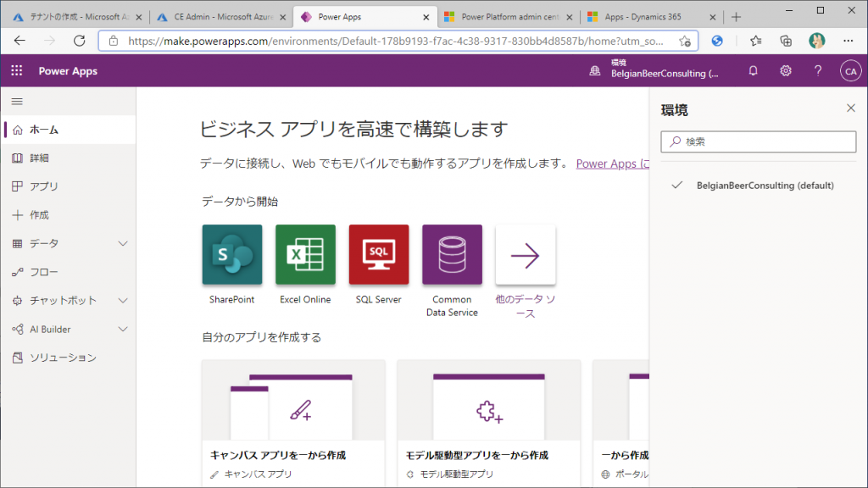Expand the AI Builder section chevron

point(123,330)
